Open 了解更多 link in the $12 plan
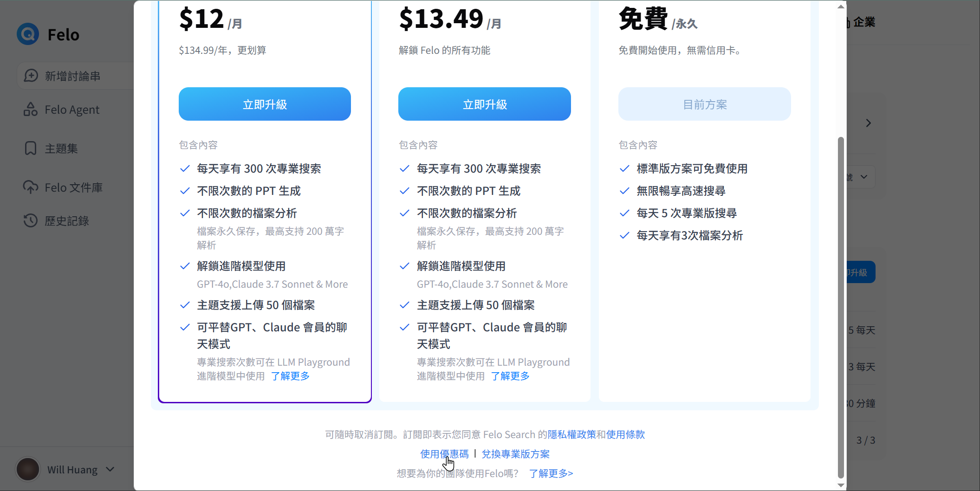The image size is (980, 491). pos(290,376)
